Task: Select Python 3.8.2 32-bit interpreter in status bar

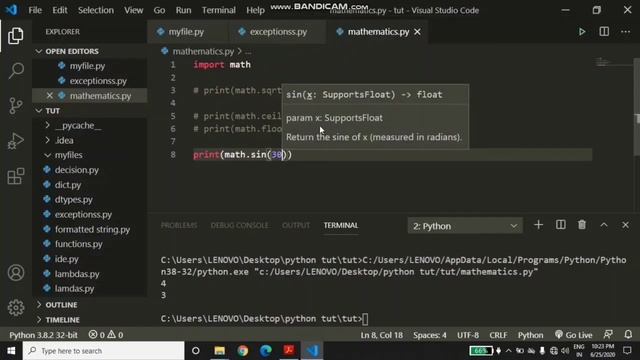Action: tap(43, 335)
